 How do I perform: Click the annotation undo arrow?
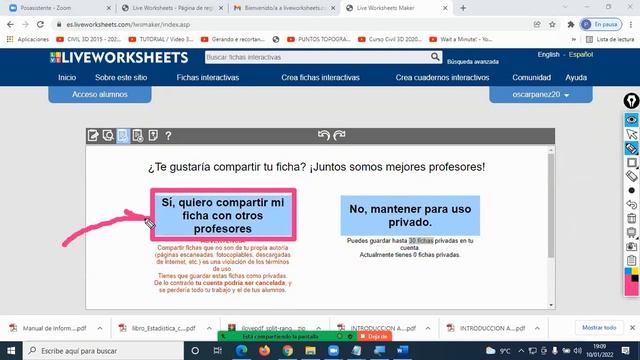tap(631, 204)
